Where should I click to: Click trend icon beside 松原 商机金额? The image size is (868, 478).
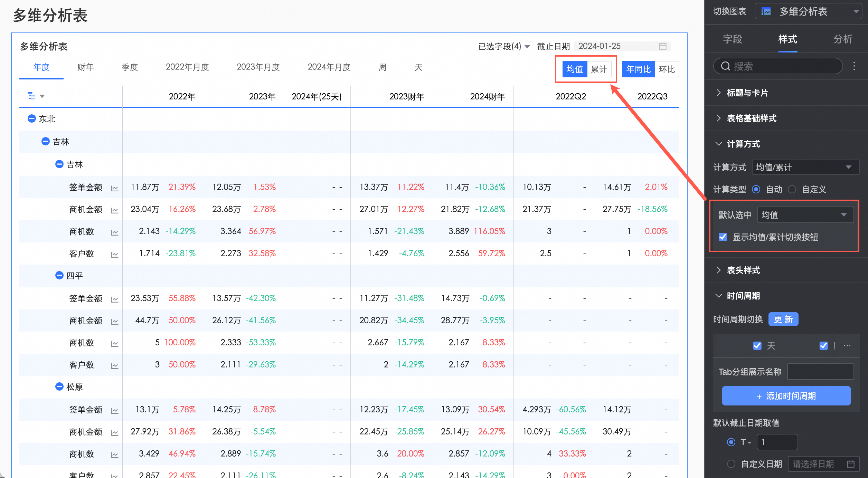(x=114, y=432)
